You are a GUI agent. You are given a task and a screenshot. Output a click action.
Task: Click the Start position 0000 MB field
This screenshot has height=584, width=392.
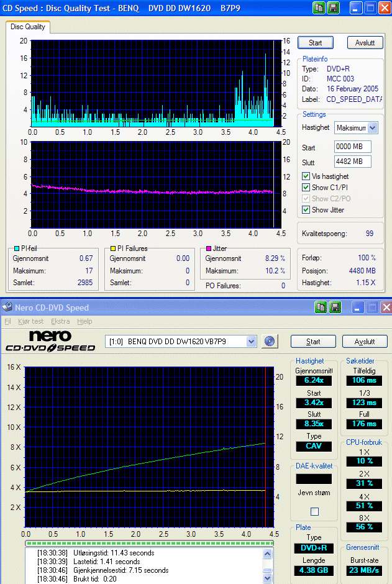click(x=352, y=147)
